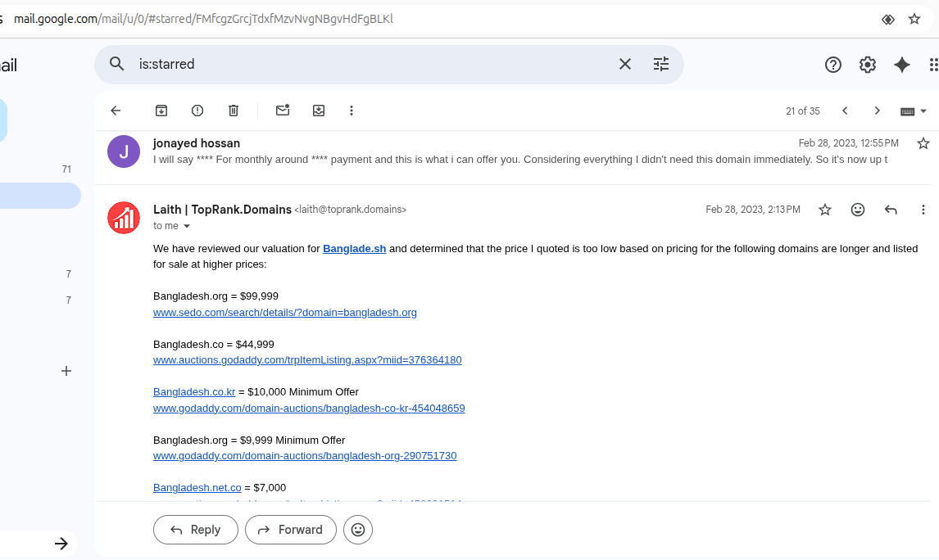
Task: Click the Forward button
Action: [290, 530]
